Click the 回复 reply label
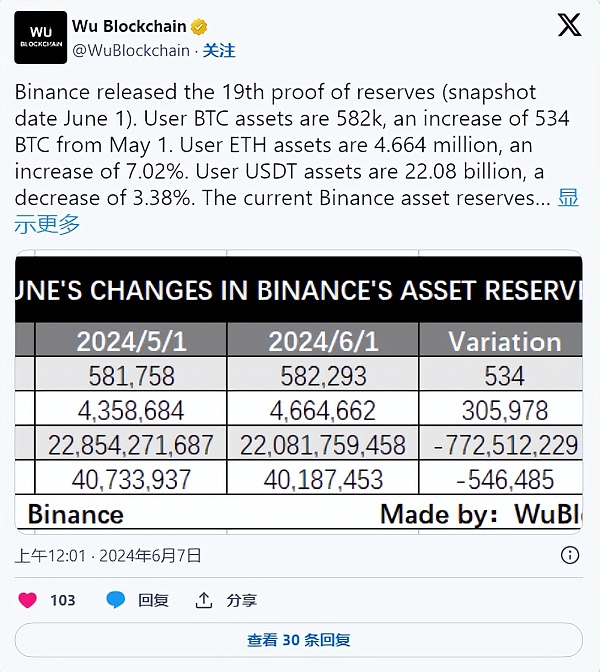 coord(153,600)
